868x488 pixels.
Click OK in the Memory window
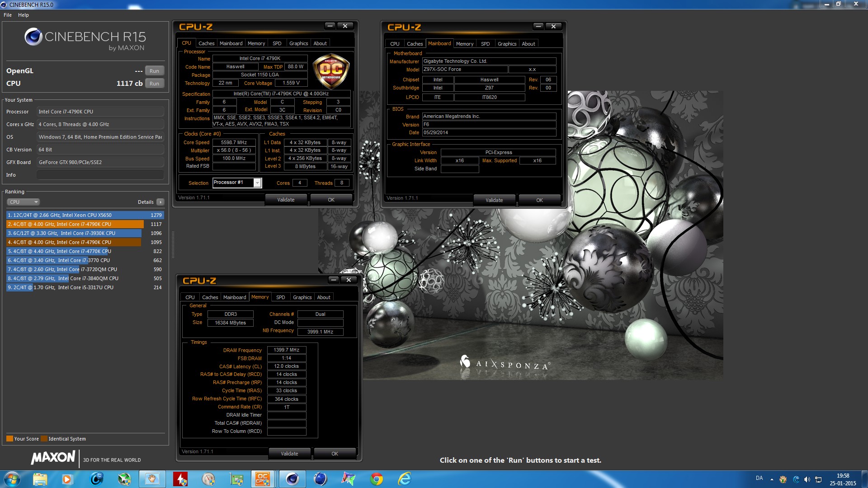tap(335, 454)
